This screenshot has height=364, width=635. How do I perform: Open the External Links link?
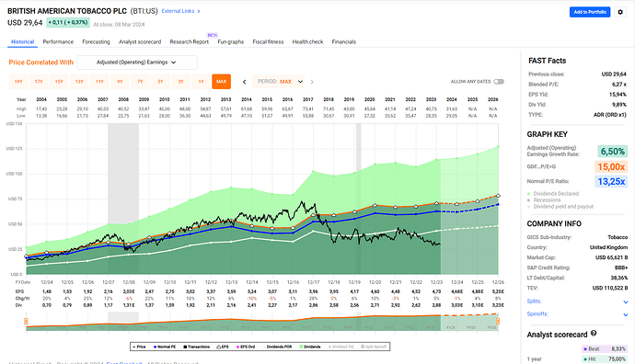[x=178, y=11]
